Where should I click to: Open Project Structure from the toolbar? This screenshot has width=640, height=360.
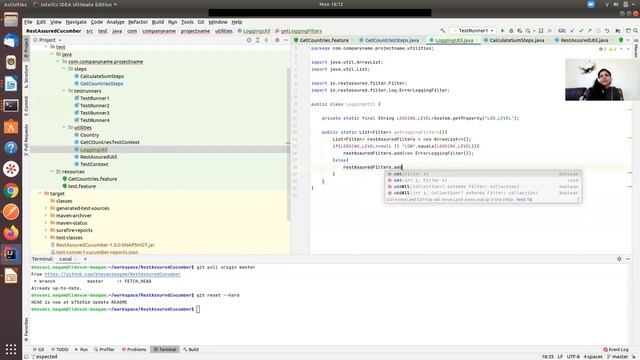(618, 31)
